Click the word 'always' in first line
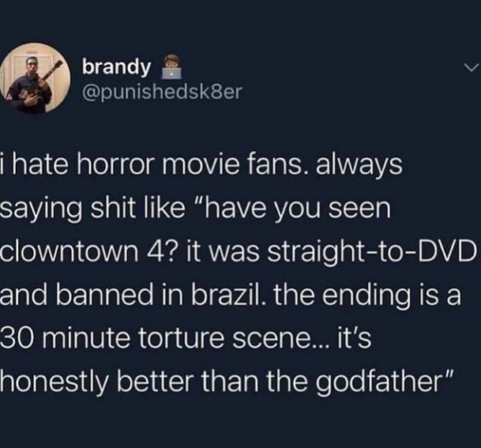This screenshot has width=481, height=448. pyautogui.click(x=359, y=166)
